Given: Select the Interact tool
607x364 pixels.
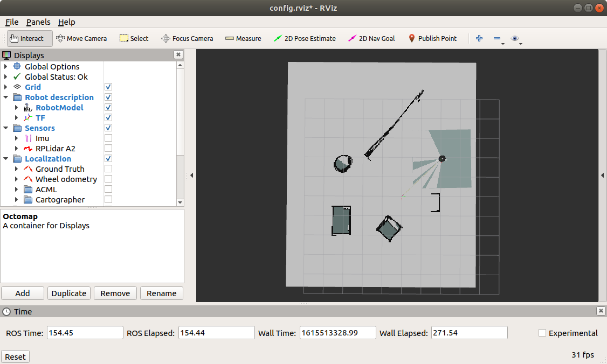Looking at the screenshot, I should (x=30, y=38).
